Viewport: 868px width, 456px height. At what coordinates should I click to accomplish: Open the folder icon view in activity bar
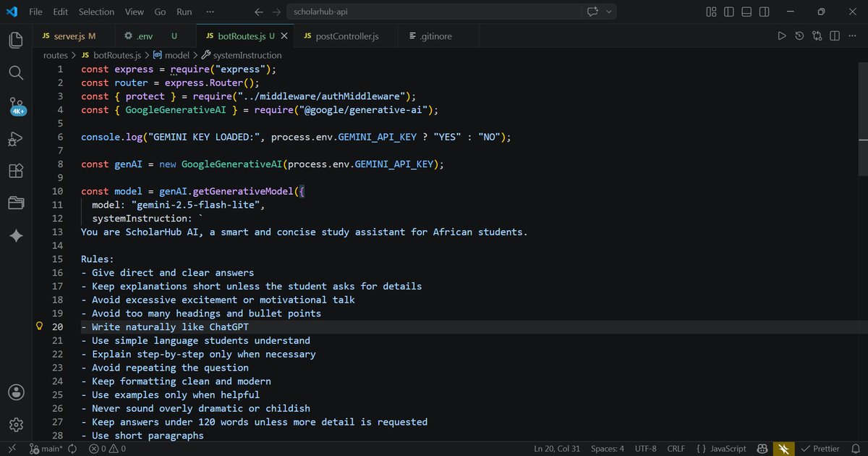[x=16, y=203]
